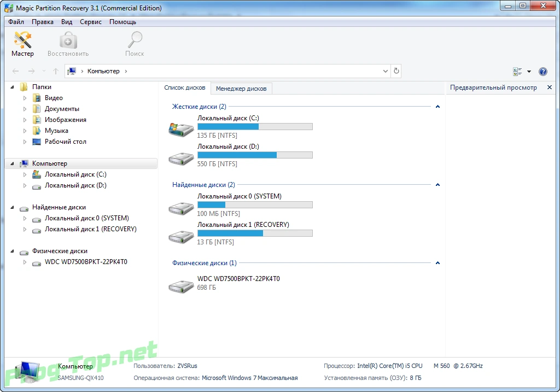The height and width of the screenshot is (392, 560).
Task: Select the drive icon for Локальный диск (D:)
Action: [181, 158]
